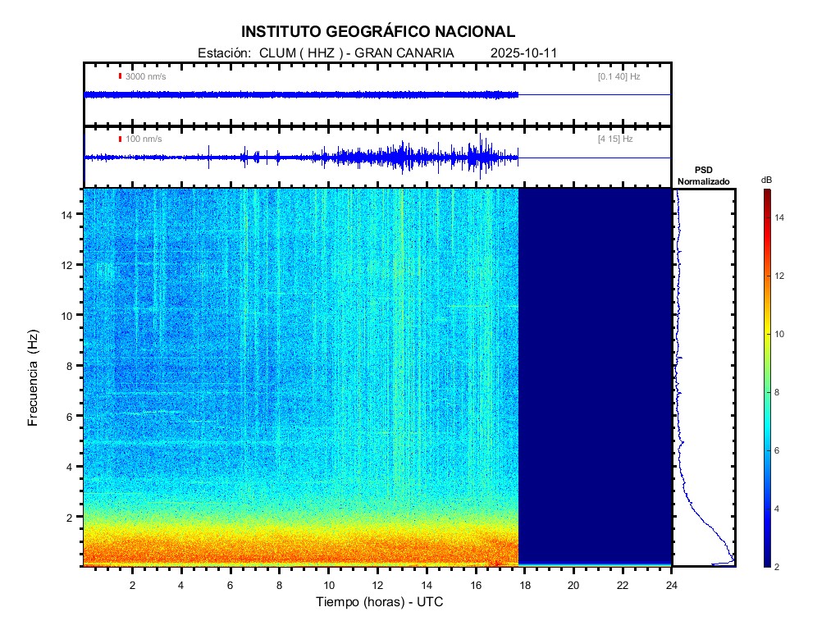This screenshot has width=840, height=630.
Task: Click the 24 tick on the time axis
Action: point(671,586)
